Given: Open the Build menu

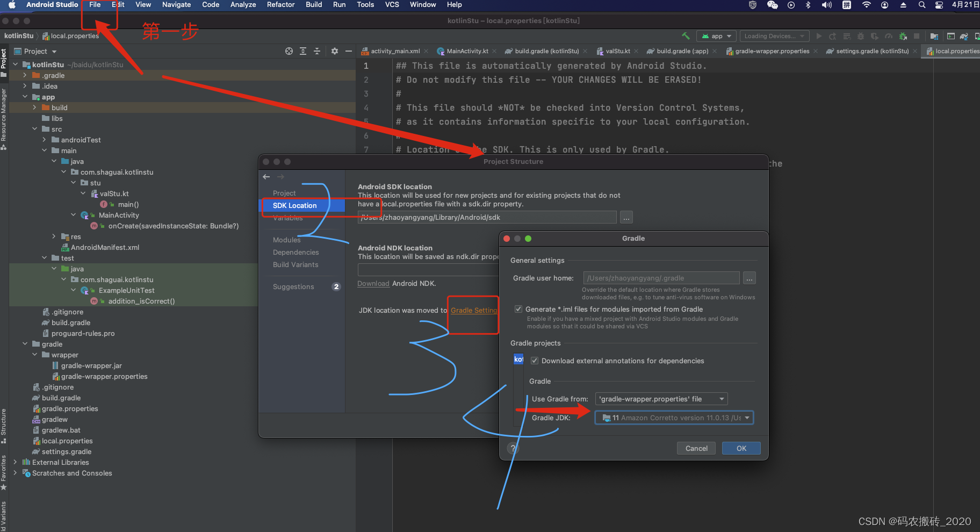Looking at the screenshot, I should tap(314, 5).
